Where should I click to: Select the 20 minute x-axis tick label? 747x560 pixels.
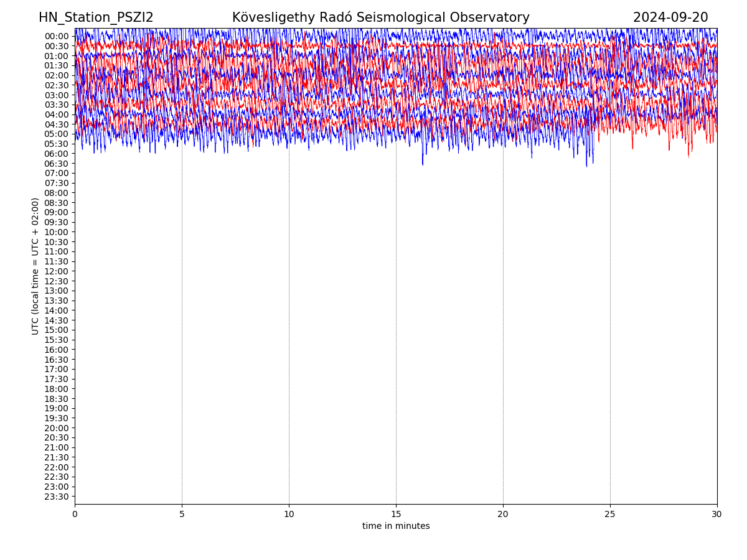503,515
